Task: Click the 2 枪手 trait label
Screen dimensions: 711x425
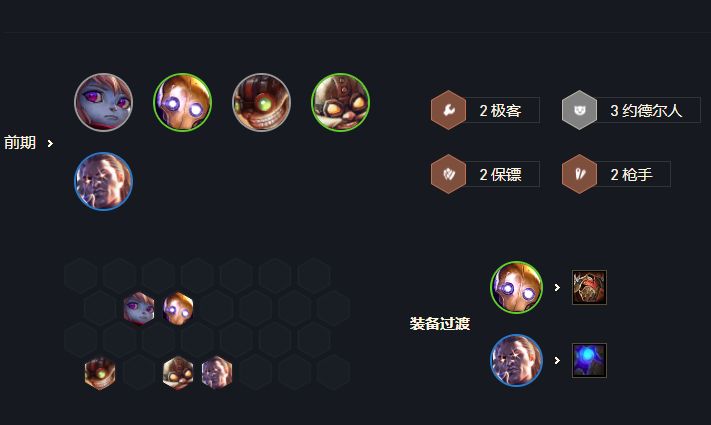Action: coord(631,174)
